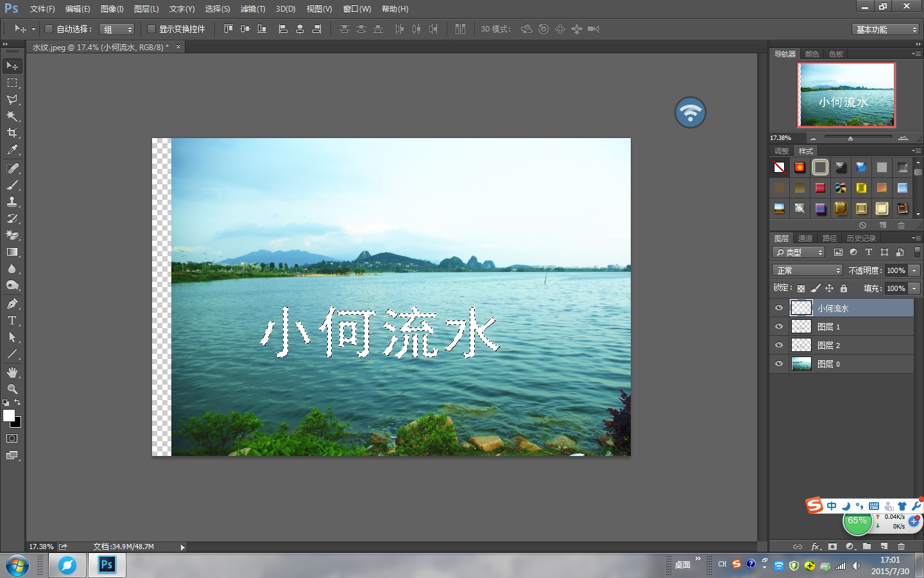Screen dimensions: 924x578
Task: Click the 桌面 taskbar toolbar
Action: [682, 565]
